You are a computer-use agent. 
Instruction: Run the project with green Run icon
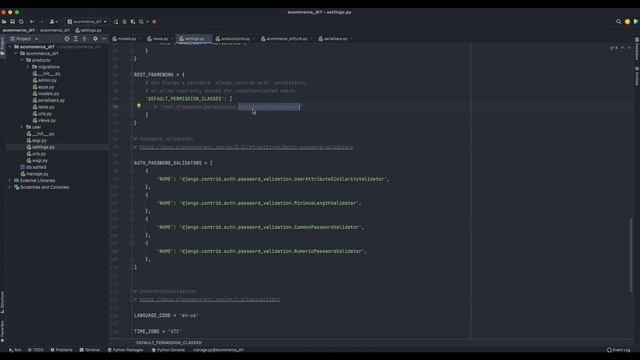[116, 22]
